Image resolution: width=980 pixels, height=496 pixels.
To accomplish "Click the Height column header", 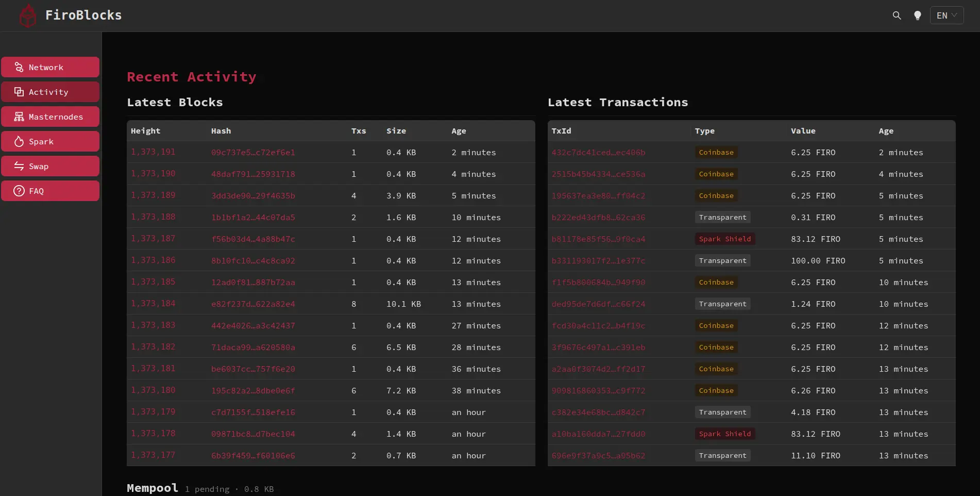I will pyautogui.click(x=146, y=131).
